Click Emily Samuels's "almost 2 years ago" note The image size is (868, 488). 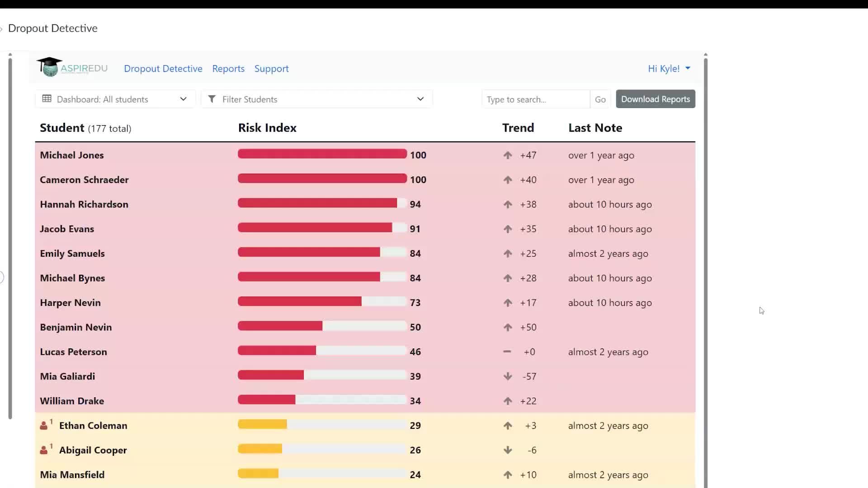coord(608,254)
